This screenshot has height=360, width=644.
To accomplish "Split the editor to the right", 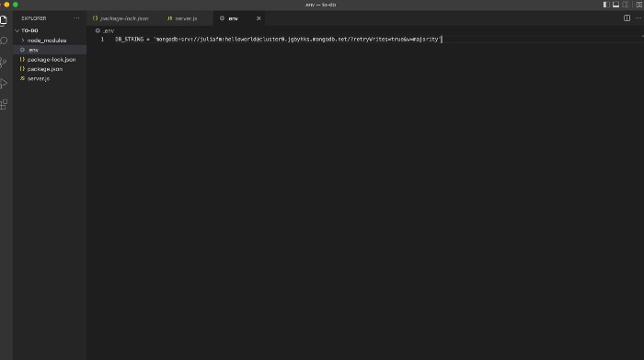I will pos(627,18).
